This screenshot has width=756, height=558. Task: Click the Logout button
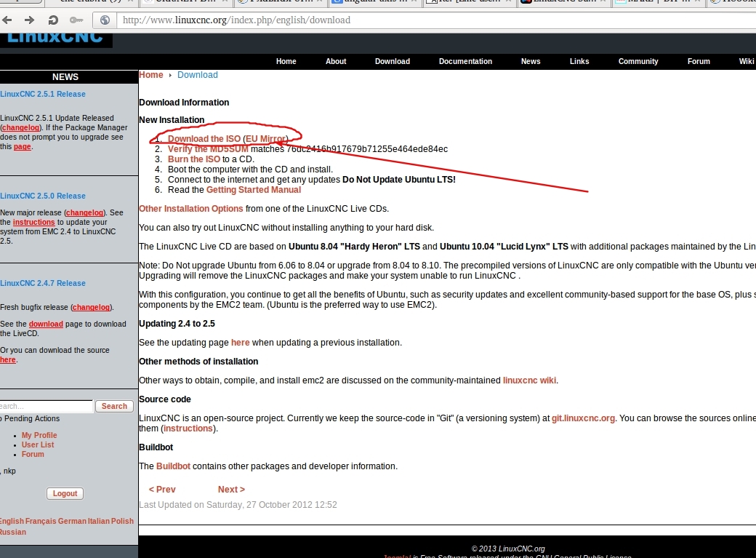(65, 493)
